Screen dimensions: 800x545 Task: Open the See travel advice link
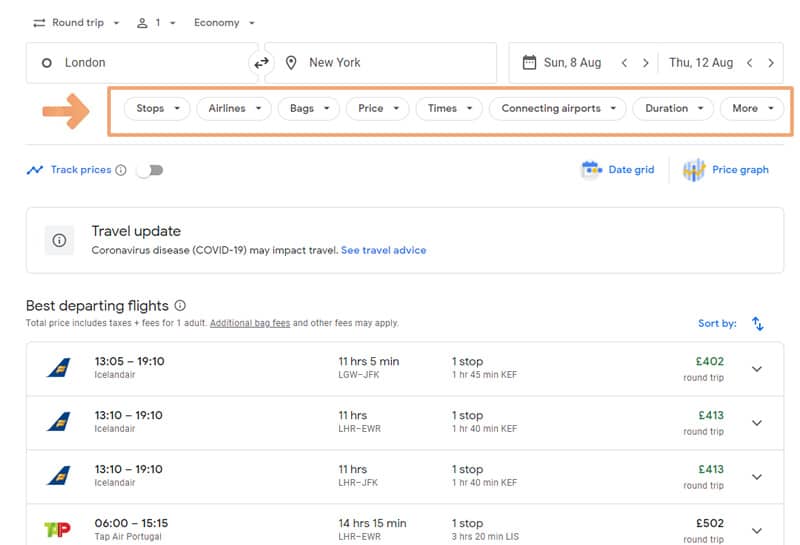click(x=383, y=251)
